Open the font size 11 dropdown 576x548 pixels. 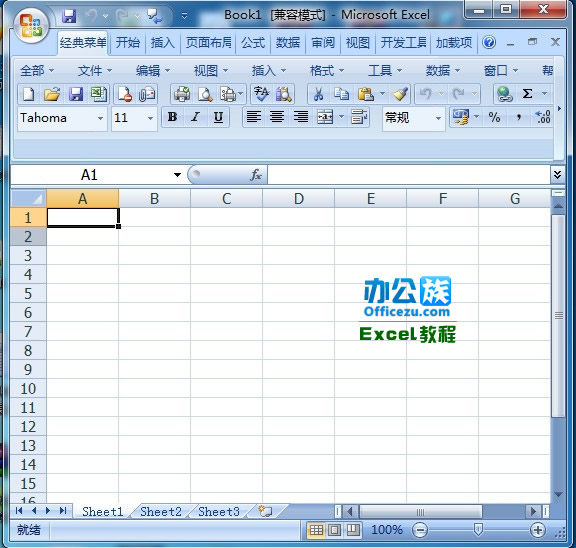tap(150, 118)
